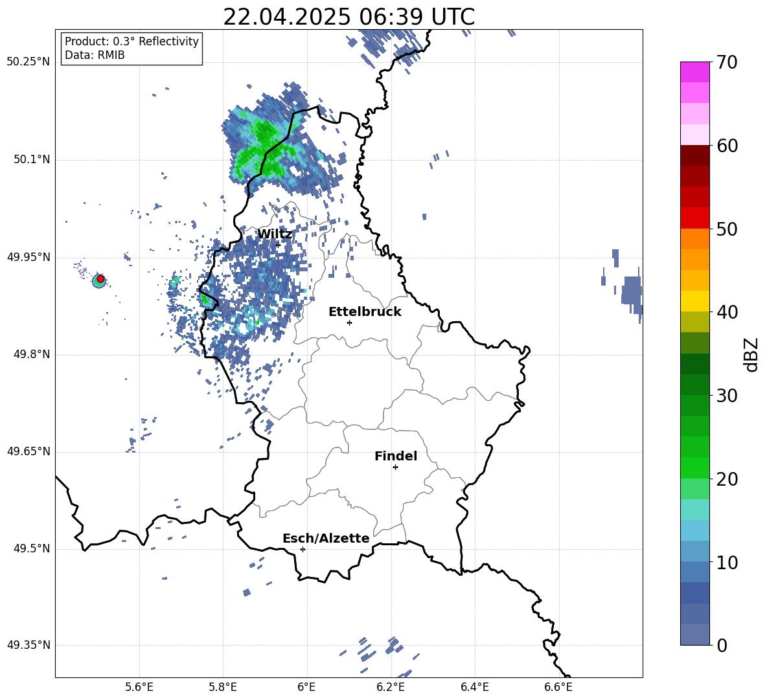Pick the orange swatch just below 50 dBZ
767x700 pixels.
click(x=695, y=239)
